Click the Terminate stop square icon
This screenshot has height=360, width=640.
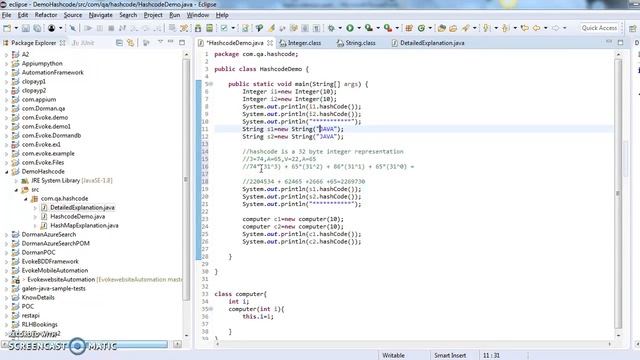[111, 28]
